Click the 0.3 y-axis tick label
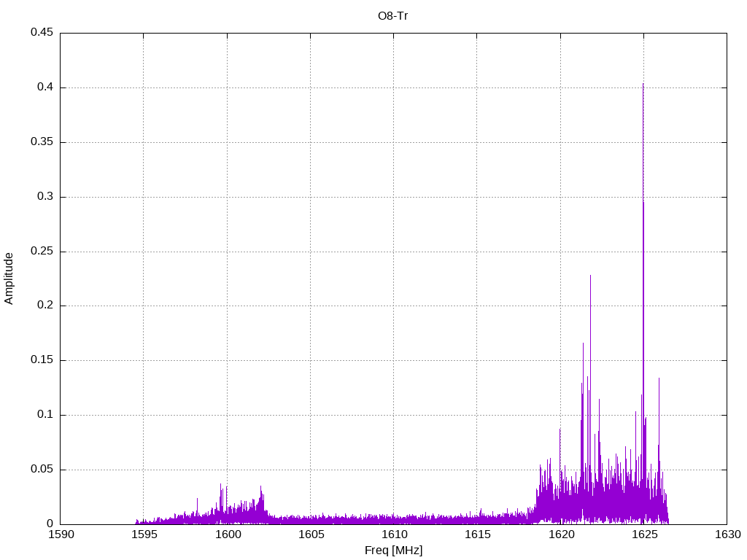This screenshot has width=747, height=560. (x=45, y=197)
